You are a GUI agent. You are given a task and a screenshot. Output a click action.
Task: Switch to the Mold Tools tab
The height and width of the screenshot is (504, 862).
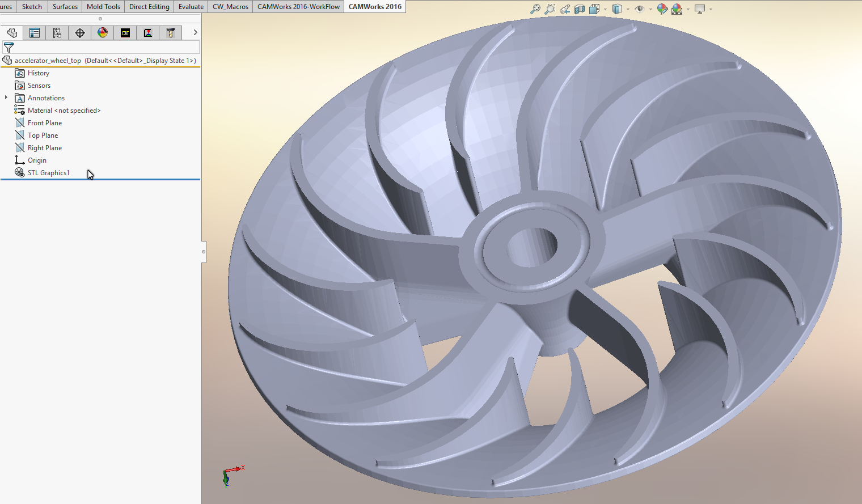tap(103, 7)
